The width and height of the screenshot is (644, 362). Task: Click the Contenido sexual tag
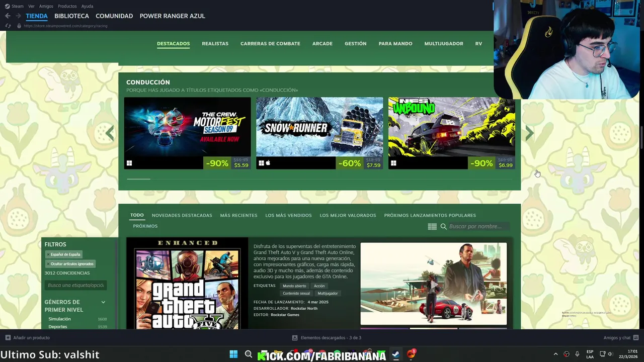pos(296,294)
